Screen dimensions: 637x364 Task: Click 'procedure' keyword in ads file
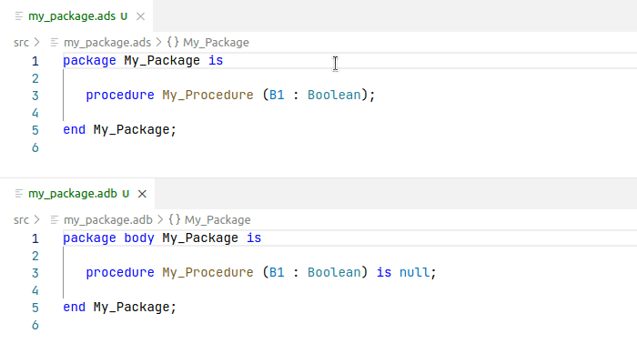point(120,96)
